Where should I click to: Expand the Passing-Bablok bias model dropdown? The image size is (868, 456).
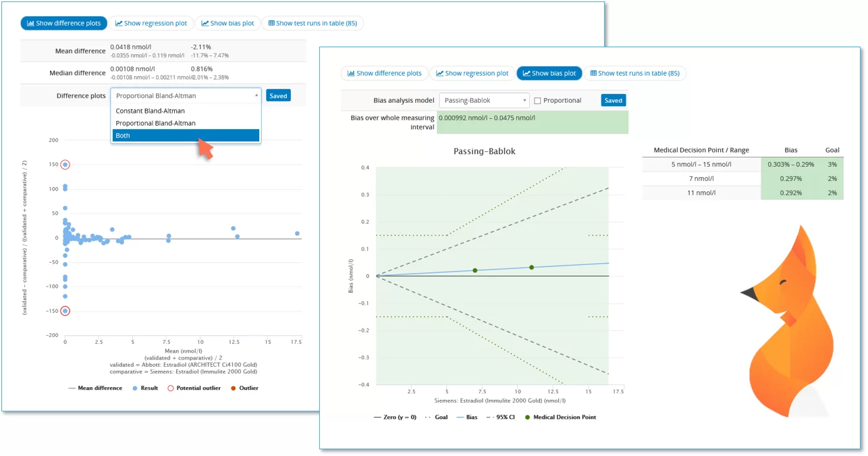[x=484, y=101]
